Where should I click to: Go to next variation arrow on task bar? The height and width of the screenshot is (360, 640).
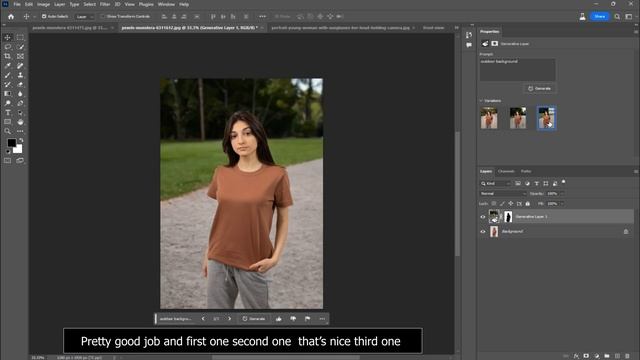[229, 319]
